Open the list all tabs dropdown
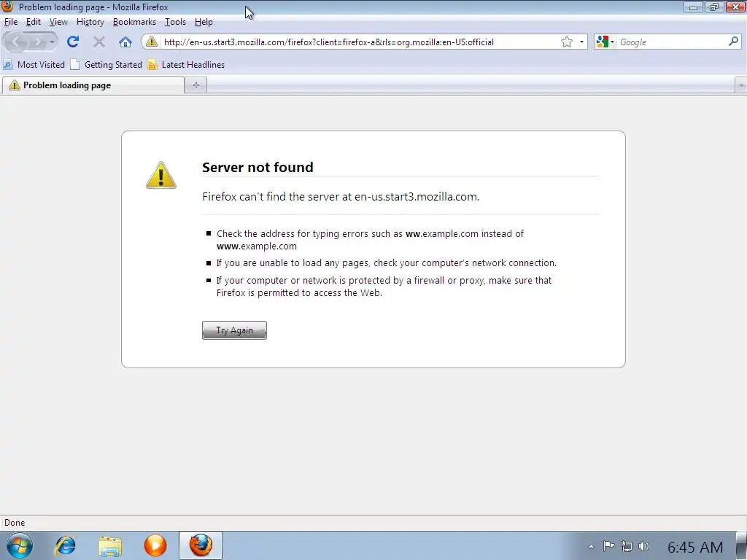 click(741, 85)
